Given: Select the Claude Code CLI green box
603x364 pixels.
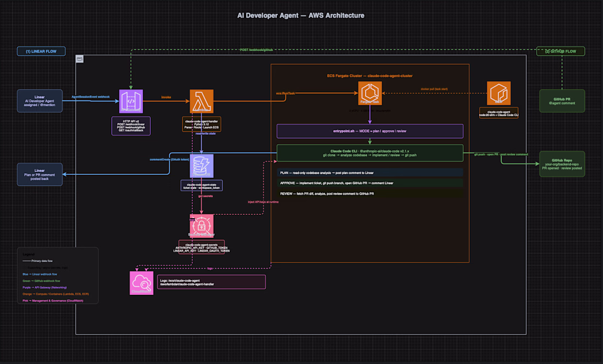Looking at the screenshot, I should (370, 153).
